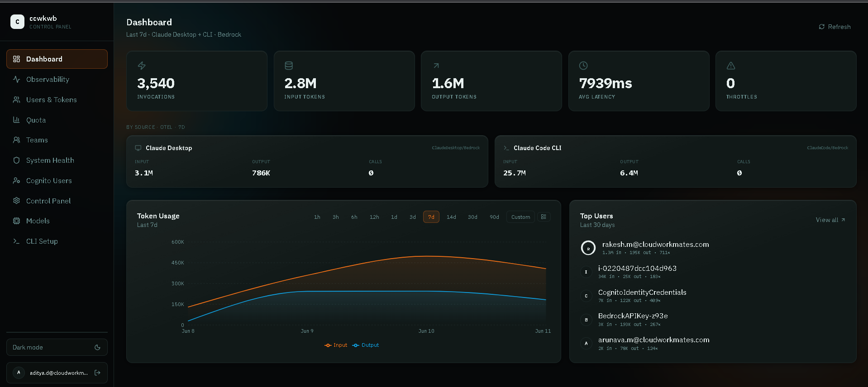This screenshot has width=868, height=387.
Task: Click the lightning icon on Invocations card
Action: [142, 66]
